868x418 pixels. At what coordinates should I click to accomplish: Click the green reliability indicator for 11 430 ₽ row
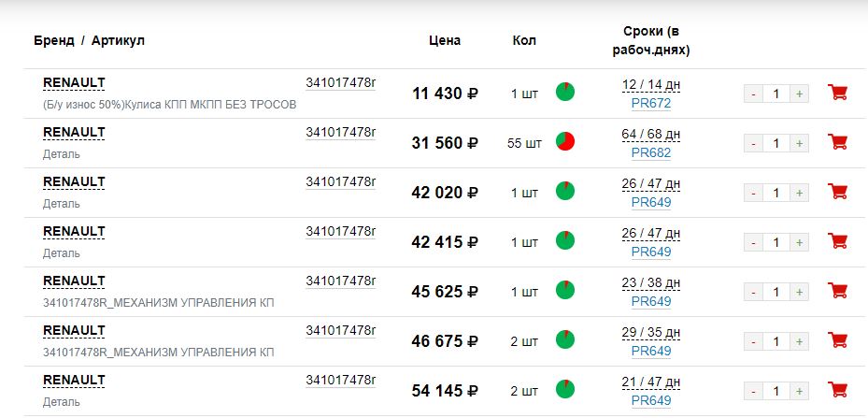(565, 93)
